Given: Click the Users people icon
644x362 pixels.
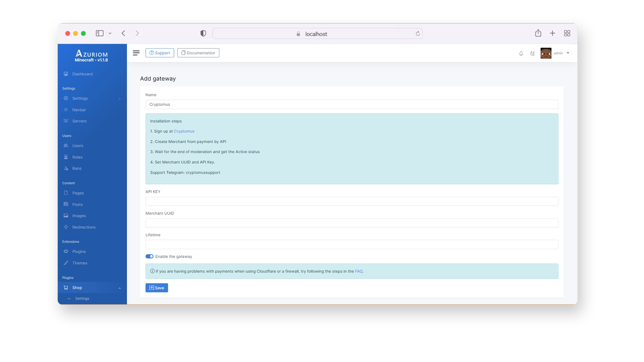Looking at the screenshot, I should click(66, 145).
